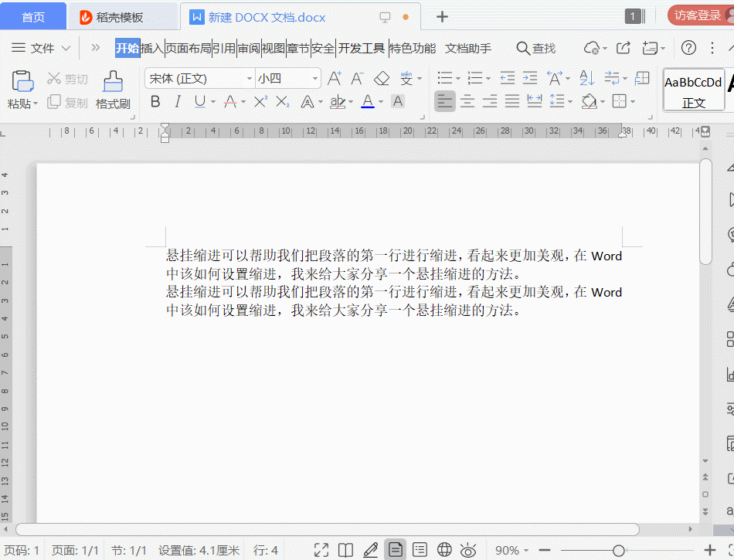
Task: Open the line spacing dropdown
Action: [x=560, y=101]
